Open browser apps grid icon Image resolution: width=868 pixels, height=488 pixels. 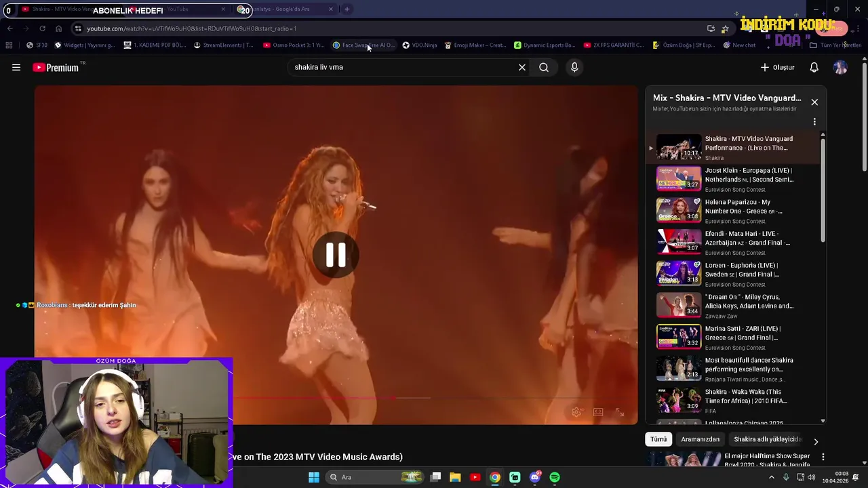tap(9, 45)
